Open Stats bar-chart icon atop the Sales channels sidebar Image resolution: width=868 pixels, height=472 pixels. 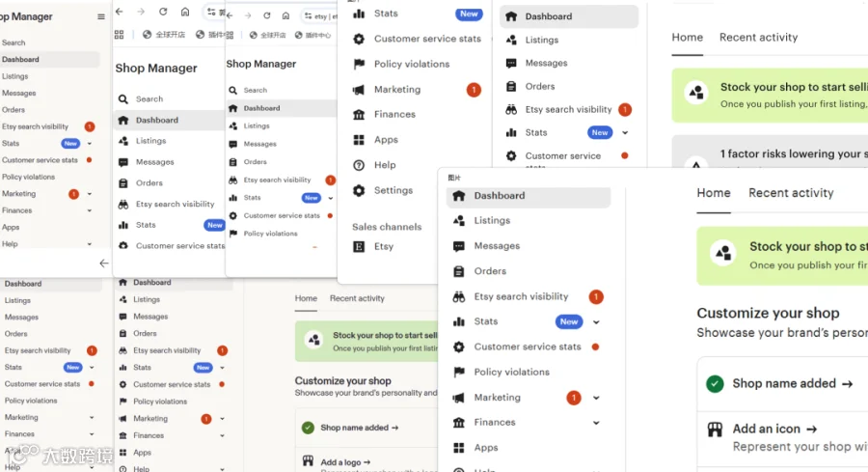pos(359,14)
